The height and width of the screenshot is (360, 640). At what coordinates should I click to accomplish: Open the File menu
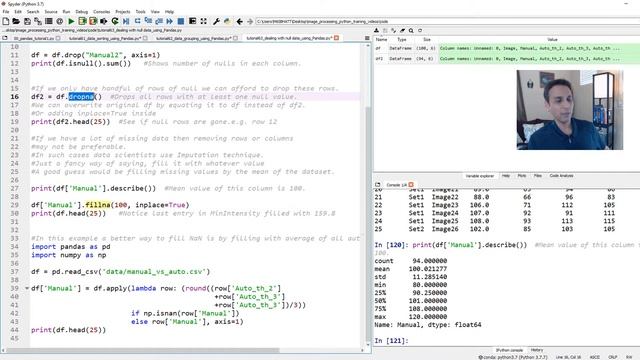pyautogui.click(x=6, y=12)
